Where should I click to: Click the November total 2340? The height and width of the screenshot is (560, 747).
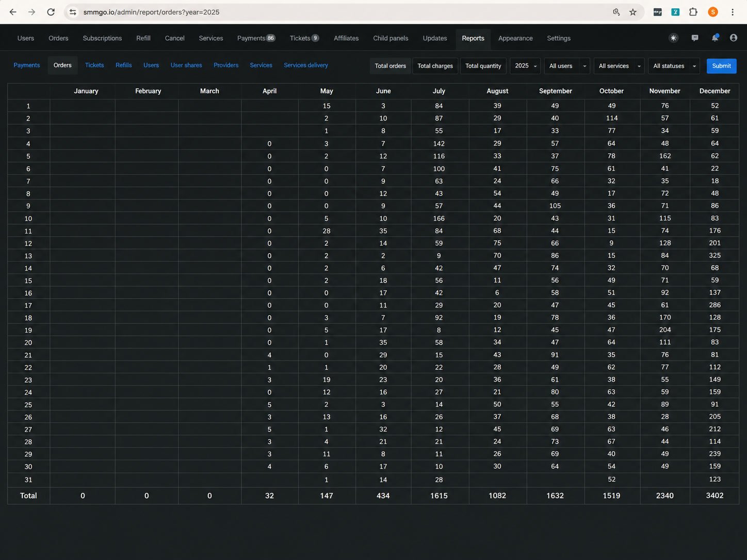click(665, 496)
